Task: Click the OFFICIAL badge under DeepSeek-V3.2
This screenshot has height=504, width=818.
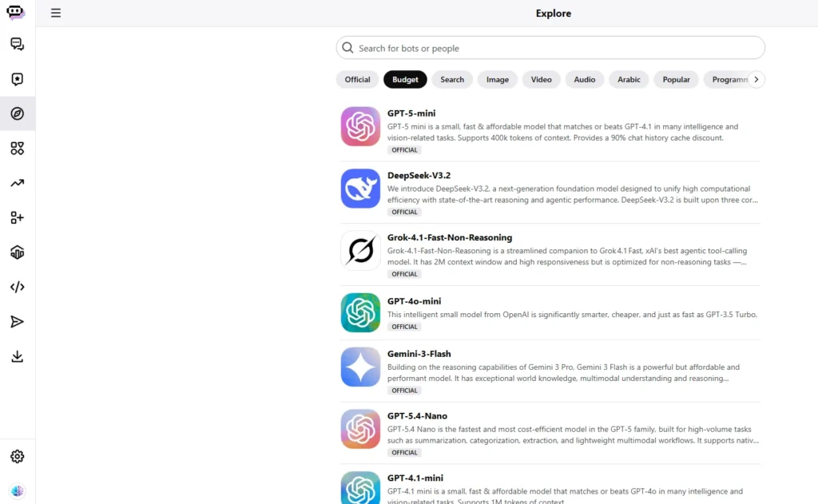Action: pos(404,212)
